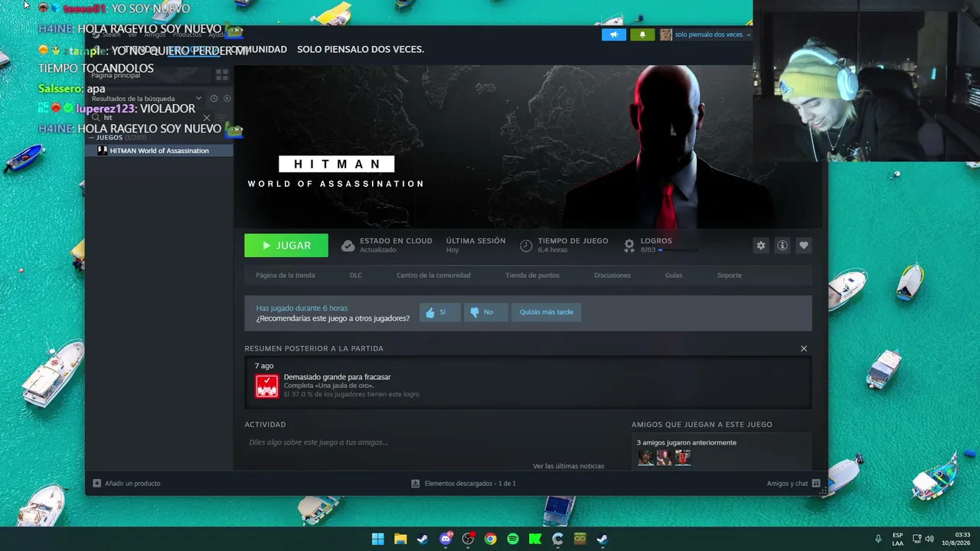Recommend the game with Sí thumbs up
This screenshot has height=551, width=980.
click(x=439, y=312)
